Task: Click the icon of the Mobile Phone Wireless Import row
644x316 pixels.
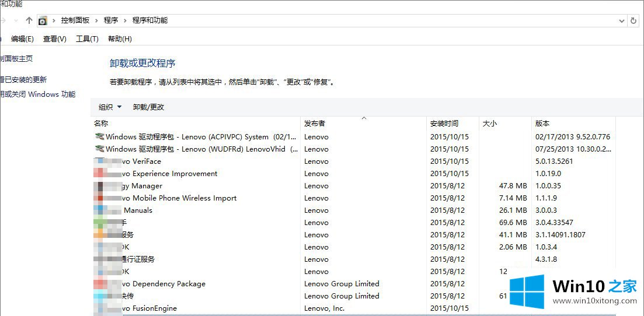Action: tap(99, 198)
